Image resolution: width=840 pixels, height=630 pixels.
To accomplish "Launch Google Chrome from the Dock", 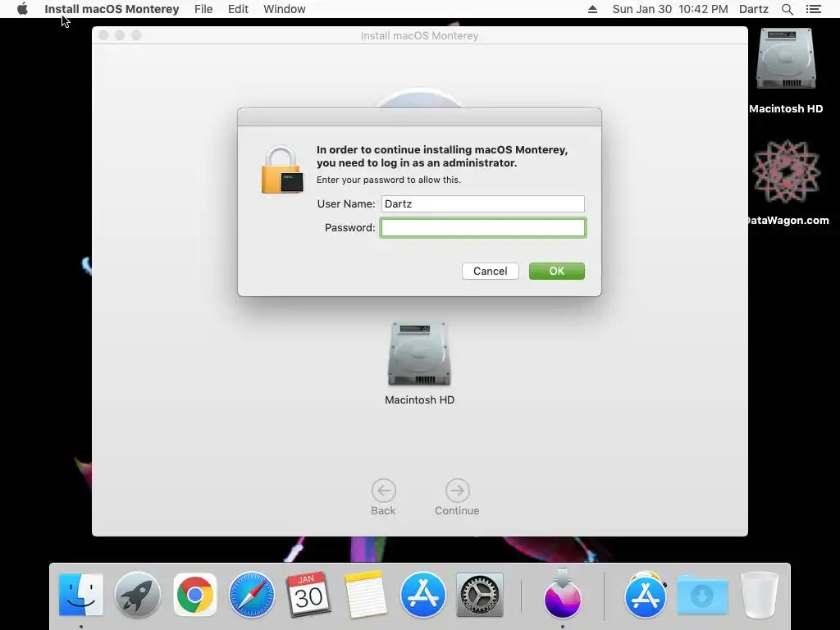I will [x=195, y=594].
